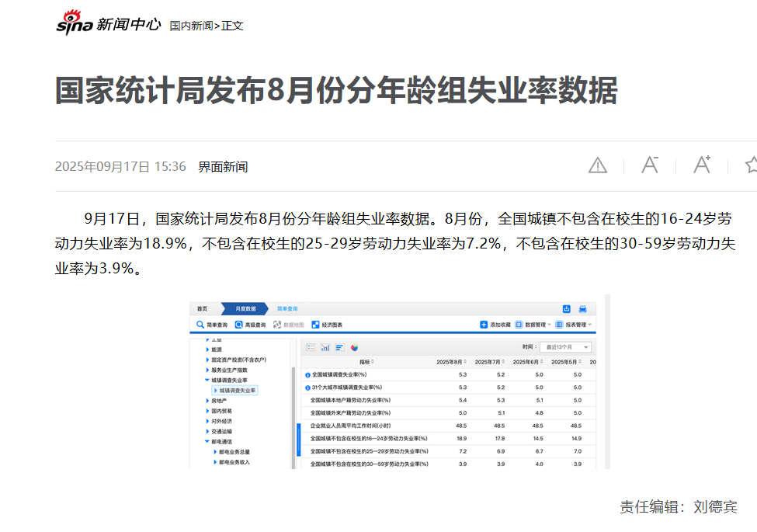This screenshot has height=532, width=757.
Task: In article image, collapse 邮电通信 tree node
Action: point(207,441)
